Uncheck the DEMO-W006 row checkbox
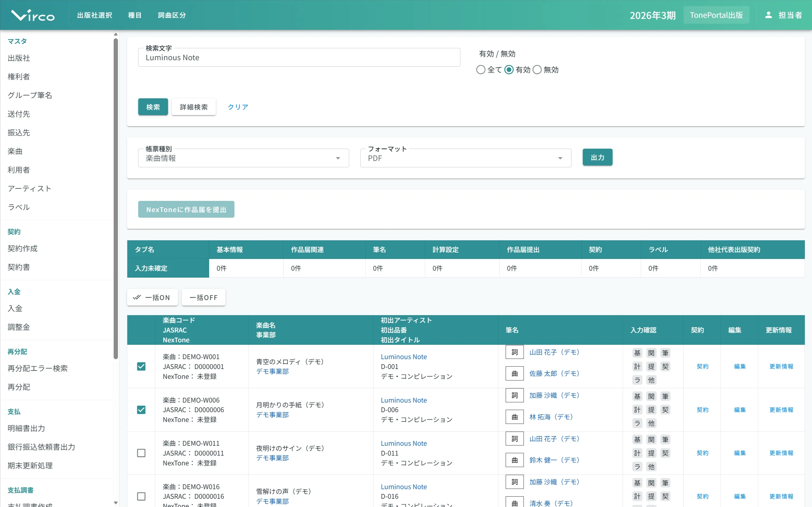This screenshot has height=507, width=812. (x=141, y=410)
